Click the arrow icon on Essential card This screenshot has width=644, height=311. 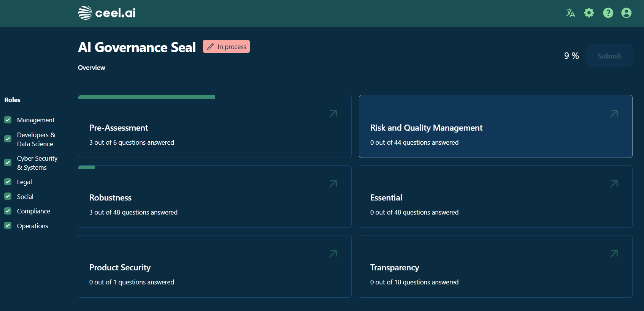coord(614,184)
